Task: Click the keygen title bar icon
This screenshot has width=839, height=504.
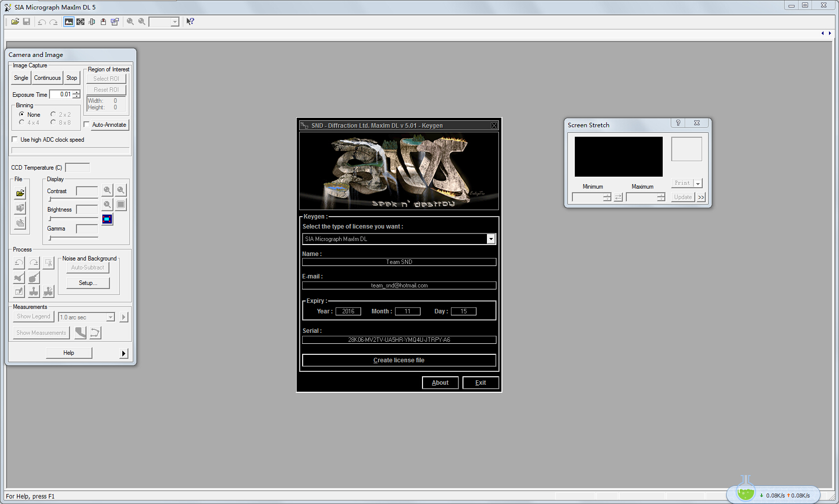Action: pyautogui.click(x=304, y=126)
